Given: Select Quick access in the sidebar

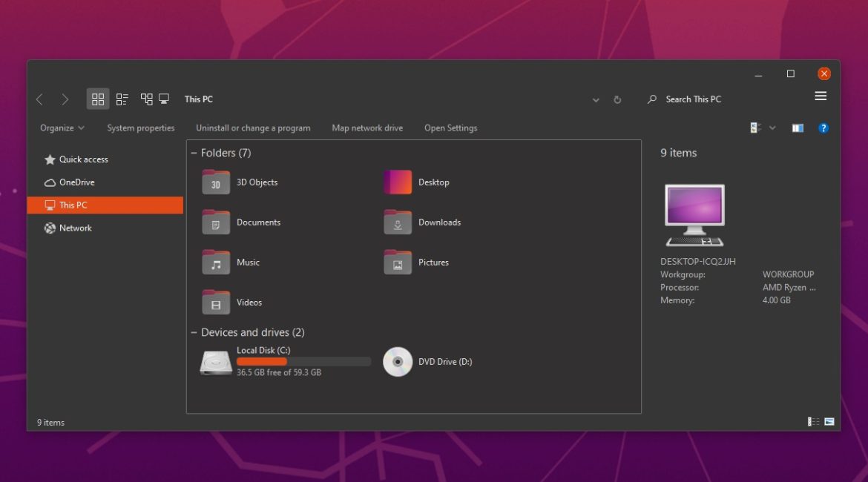Looking at the screenshot, I should coord(83,159).
